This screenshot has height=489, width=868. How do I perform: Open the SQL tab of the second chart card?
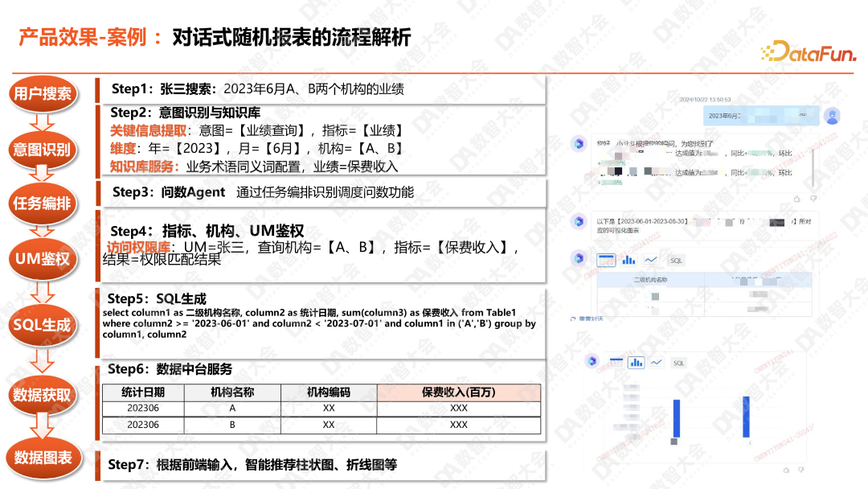click(678, 362)
